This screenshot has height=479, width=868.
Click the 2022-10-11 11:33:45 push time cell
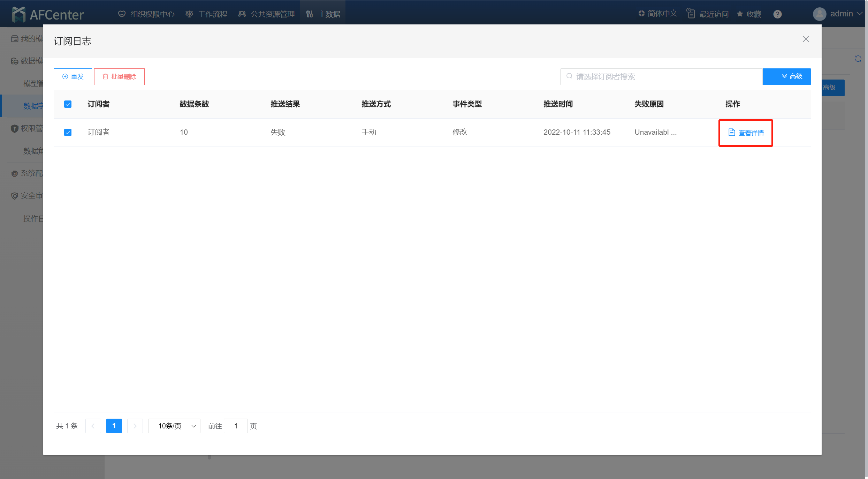(x=577, y=132)
